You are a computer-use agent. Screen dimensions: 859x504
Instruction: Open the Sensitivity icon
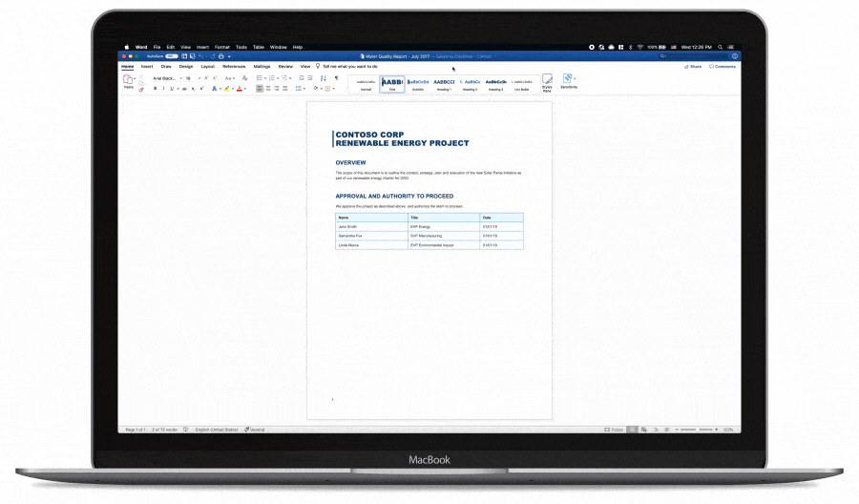coord(567,81)
